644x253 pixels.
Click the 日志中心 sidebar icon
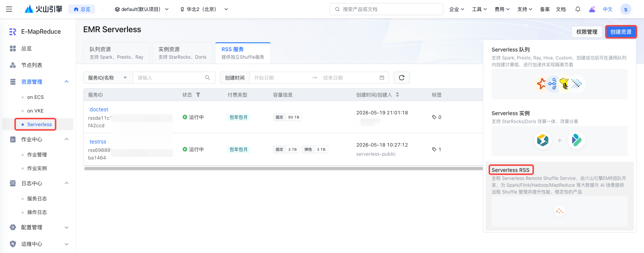[13, 183]
